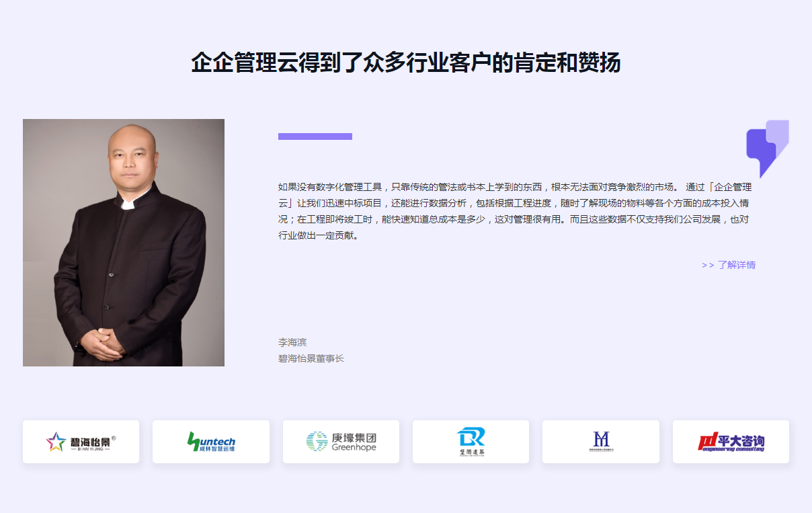Select the 碧海怡景 customer logo card
Screen dimensions: 812x513
tap(81, 442)
